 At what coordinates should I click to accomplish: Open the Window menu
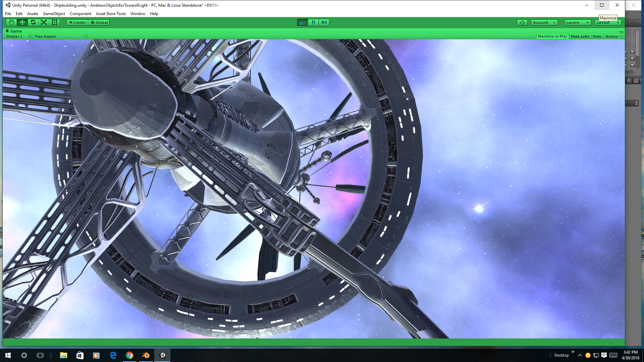(138, 14)
